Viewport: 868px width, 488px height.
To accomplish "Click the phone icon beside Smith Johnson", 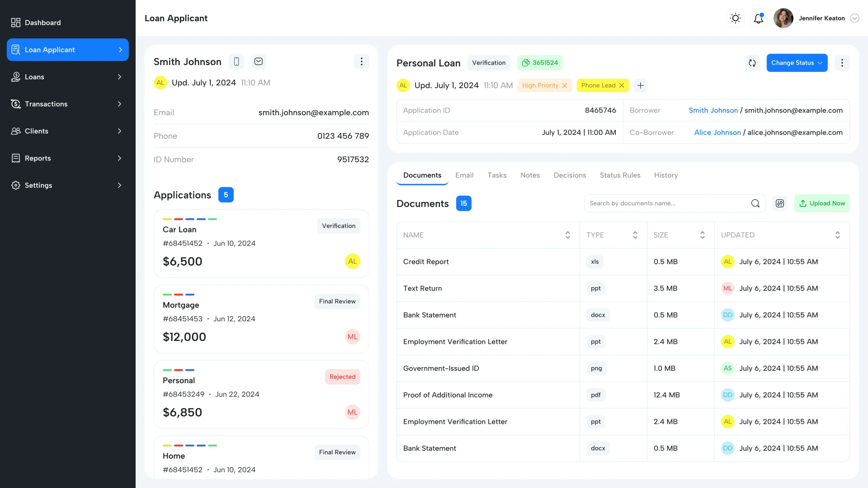I will pyautogui.click(x=236, y=61).
